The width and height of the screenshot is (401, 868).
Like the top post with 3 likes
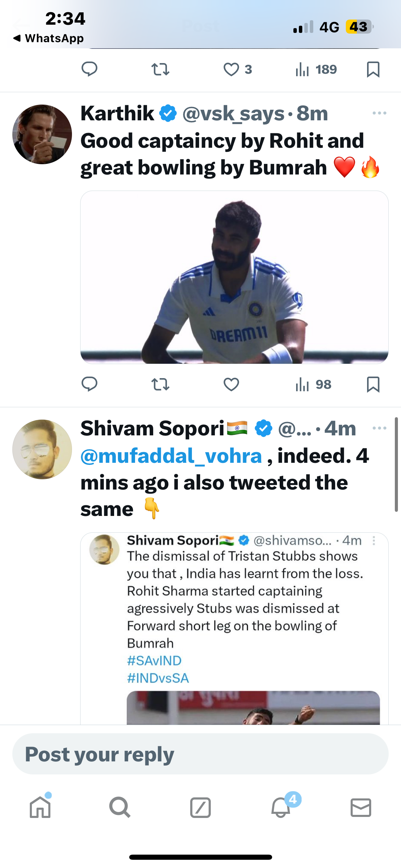tap(238, 70)
